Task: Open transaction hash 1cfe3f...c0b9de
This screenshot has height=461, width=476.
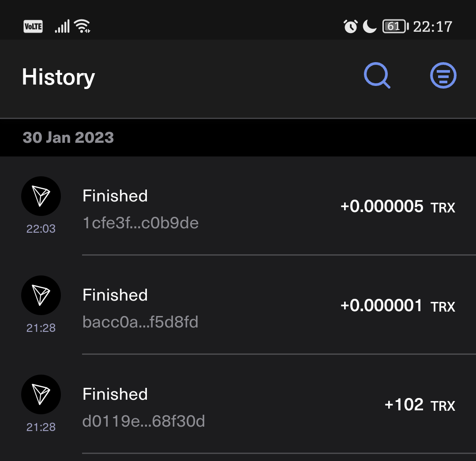Action: pyautogui.click(x=141, y=223)
